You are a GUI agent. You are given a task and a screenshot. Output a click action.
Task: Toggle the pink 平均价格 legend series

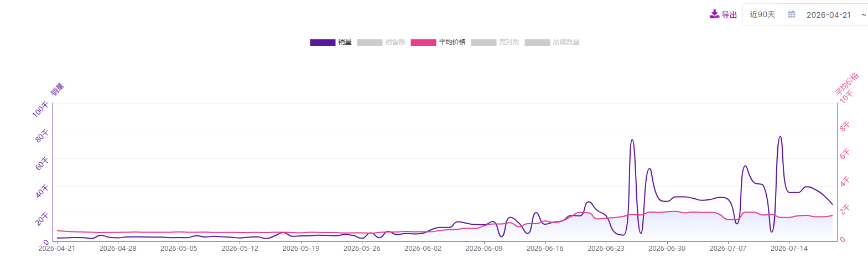438,42
